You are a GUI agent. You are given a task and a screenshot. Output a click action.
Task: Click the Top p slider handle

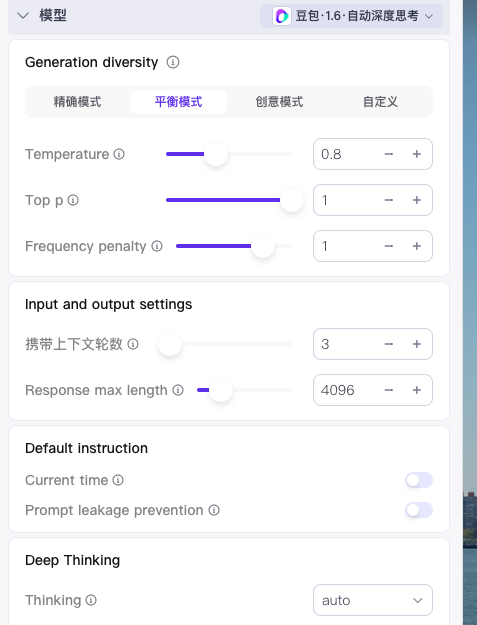292,200
